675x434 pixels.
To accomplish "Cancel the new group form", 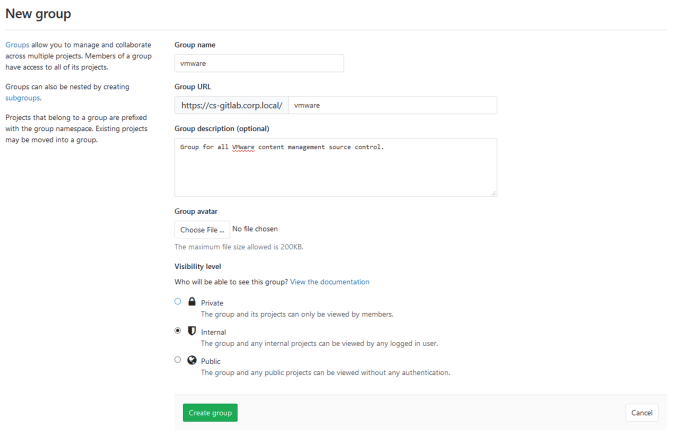I will 642,412.
